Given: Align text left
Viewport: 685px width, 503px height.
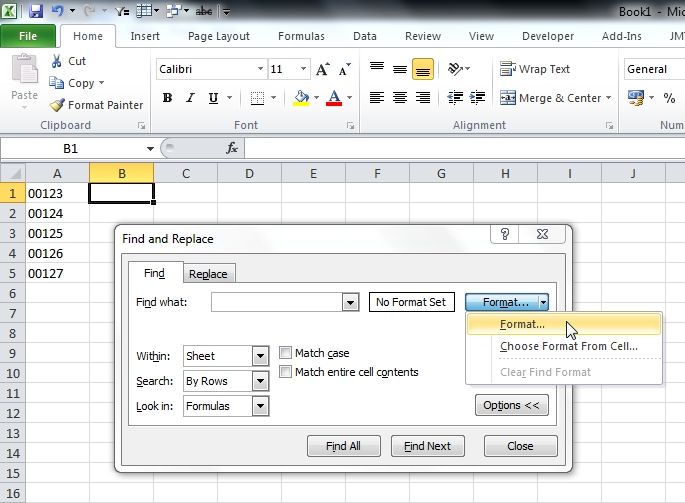Looking at the screenshot, I should [x=377, y=97].
